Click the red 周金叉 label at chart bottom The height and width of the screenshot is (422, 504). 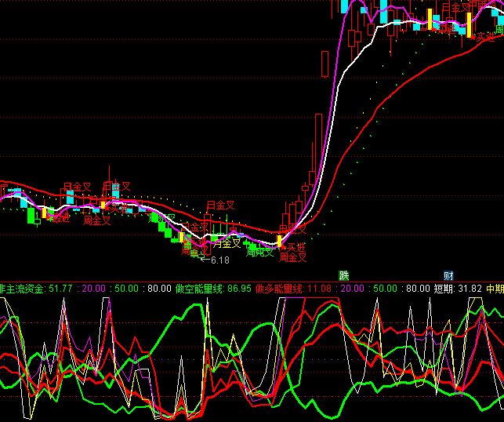pyautogui.click(x=292, y=256)
